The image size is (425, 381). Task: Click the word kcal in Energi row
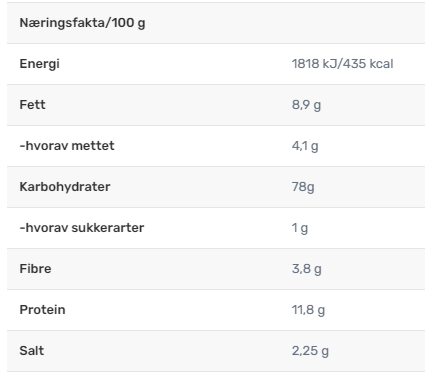[x=381, y=64]
